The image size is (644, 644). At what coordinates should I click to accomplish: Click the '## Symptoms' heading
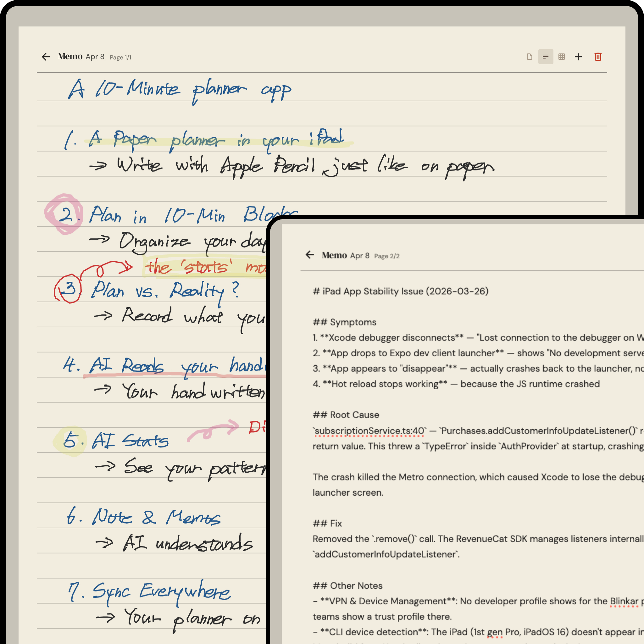click(x=345, y=322)
